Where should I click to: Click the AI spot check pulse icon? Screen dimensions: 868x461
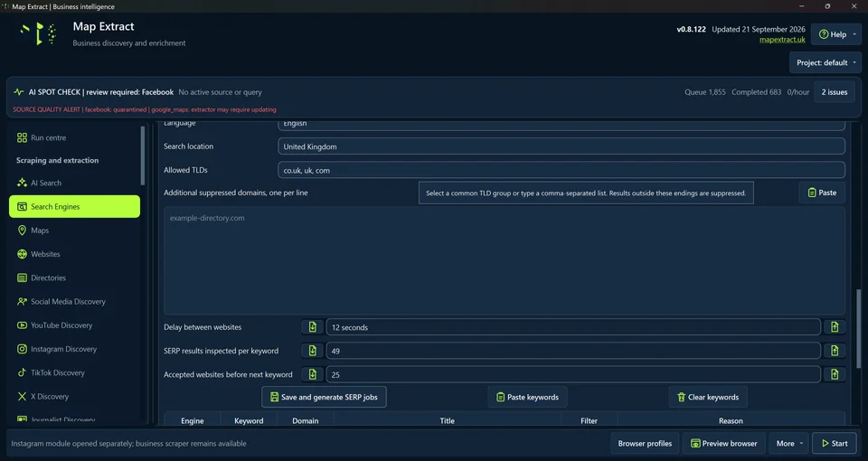[19, 92]
